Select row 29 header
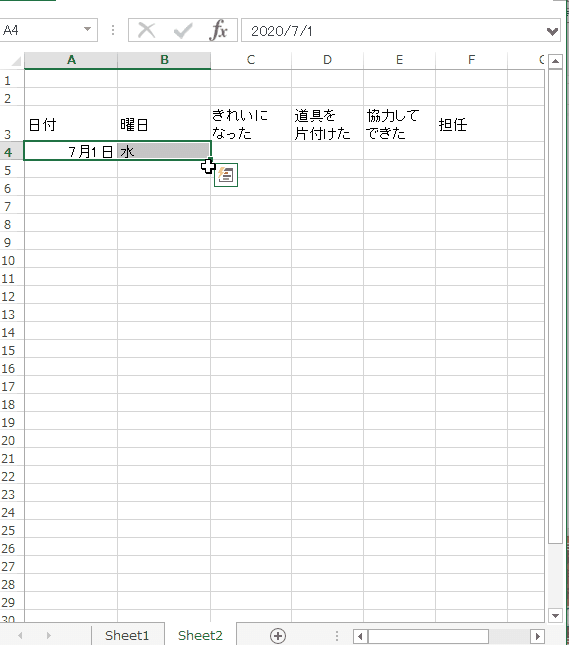The width and height of the screenshot is (569, 645). tap(12, 603)
